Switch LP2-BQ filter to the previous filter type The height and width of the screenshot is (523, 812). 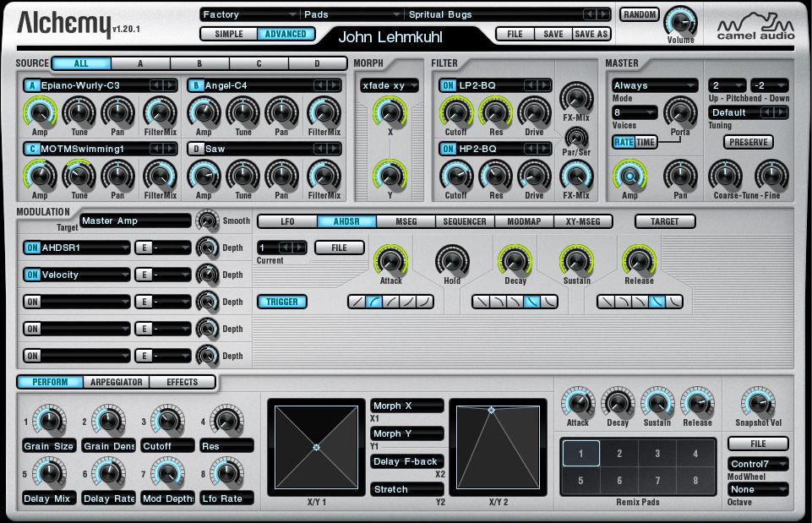click(531, 85)
